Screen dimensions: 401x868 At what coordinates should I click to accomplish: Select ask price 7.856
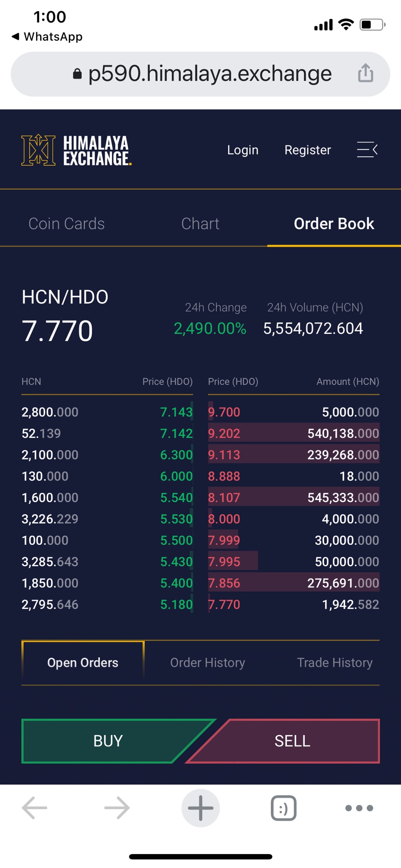tap(224, 583)
